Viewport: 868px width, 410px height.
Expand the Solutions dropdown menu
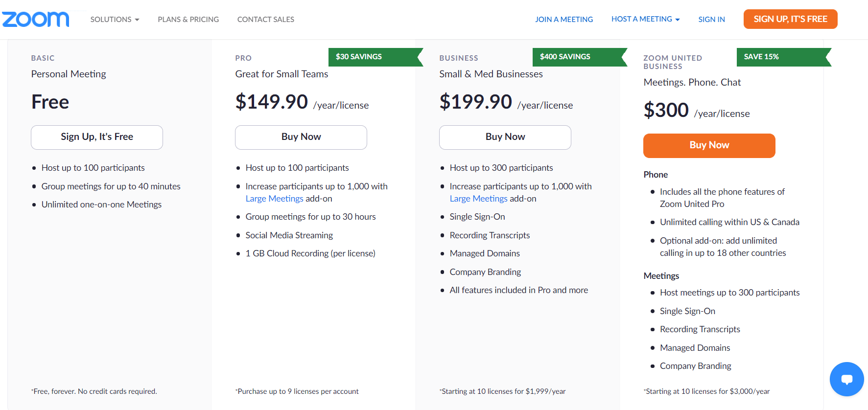pos(115,20)
